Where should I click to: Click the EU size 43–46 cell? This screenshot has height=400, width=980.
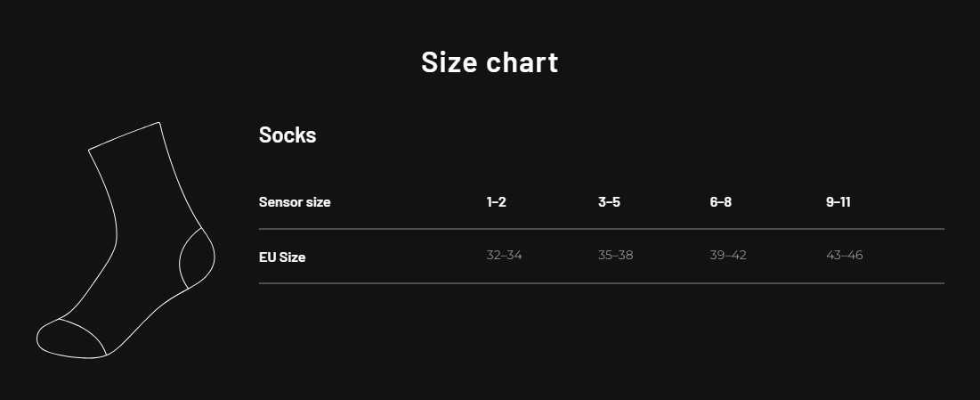point(845,256)
